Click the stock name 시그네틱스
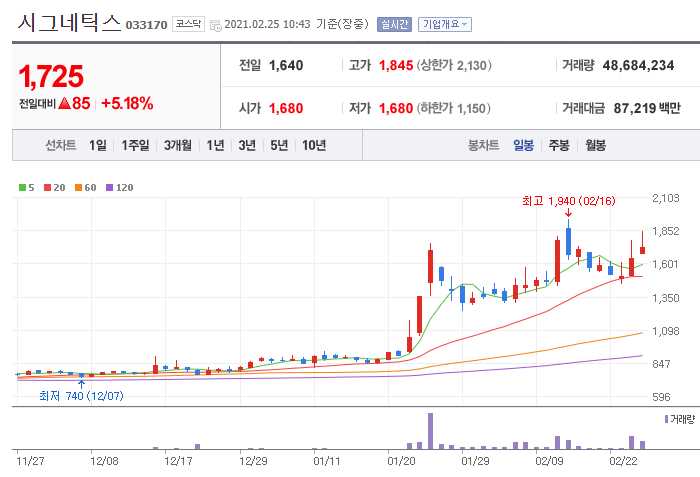Image resolution: width=700 pixels, height=477 pixels. pyautogui.click(x=69, y=22)
